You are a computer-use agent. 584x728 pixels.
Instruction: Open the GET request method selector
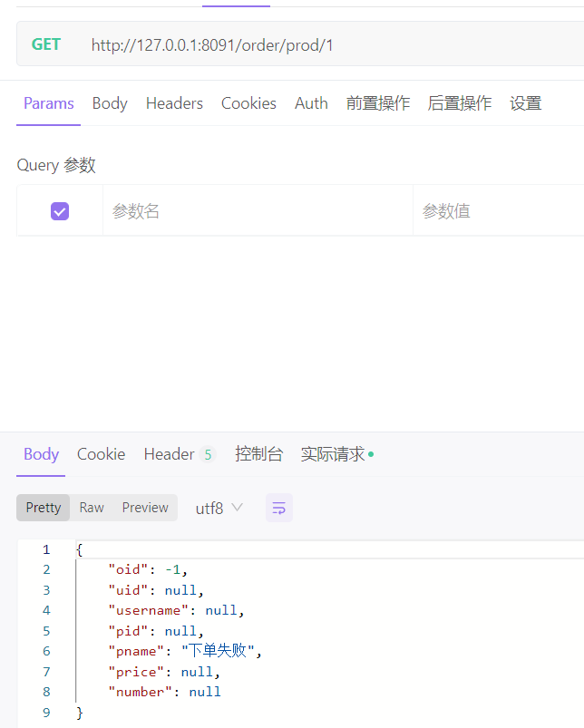tap(46, 44)
